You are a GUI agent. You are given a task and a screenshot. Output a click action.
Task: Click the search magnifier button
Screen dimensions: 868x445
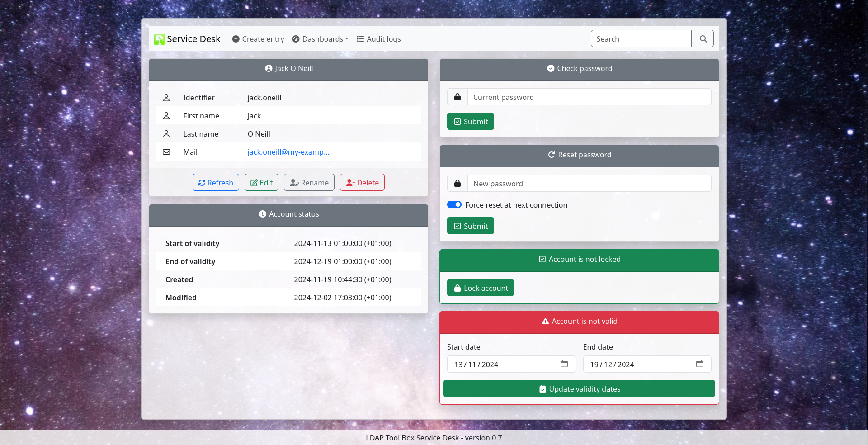(703, 39)
